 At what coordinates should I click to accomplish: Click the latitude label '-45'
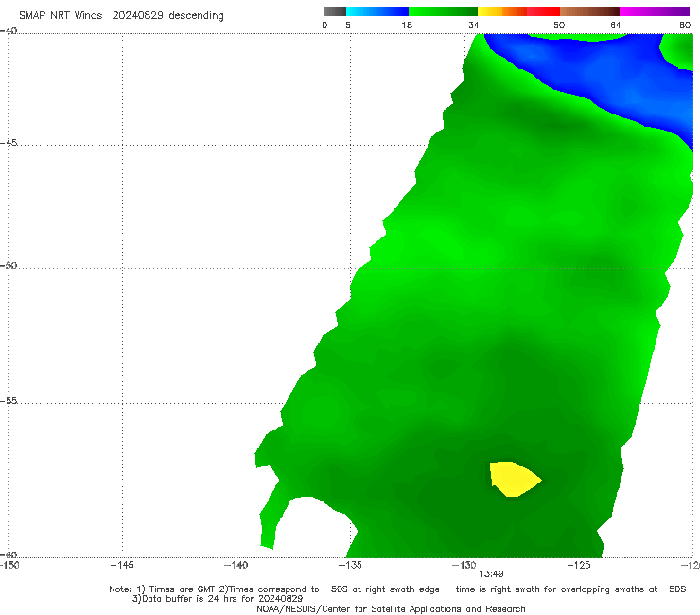[9, 143]
